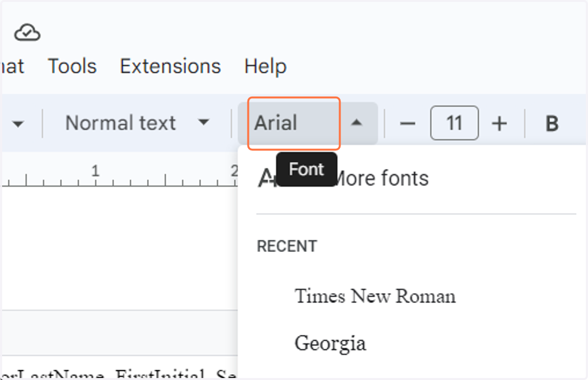Open More fonts option

coord(343,178)
